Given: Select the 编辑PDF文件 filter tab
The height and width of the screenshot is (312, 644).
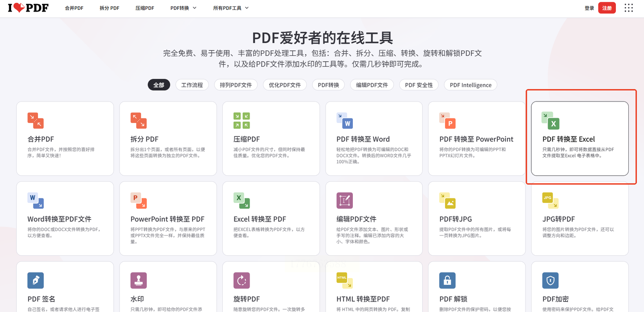Looking at the screenshot, I should click(x=372, y=85).
